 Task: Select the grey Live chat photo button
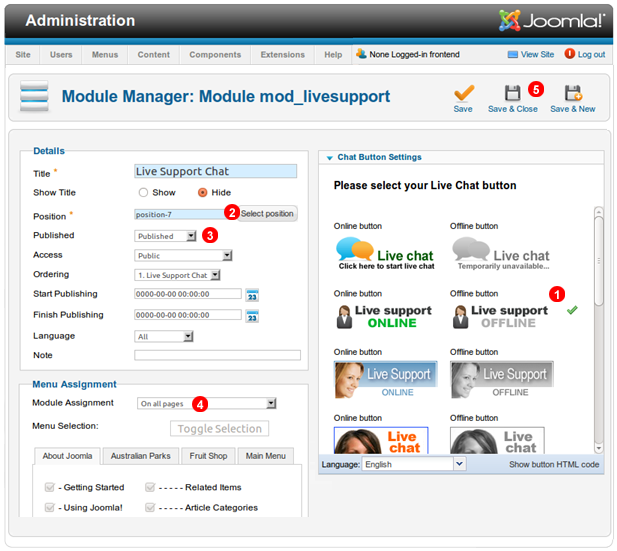pos(497,440)
